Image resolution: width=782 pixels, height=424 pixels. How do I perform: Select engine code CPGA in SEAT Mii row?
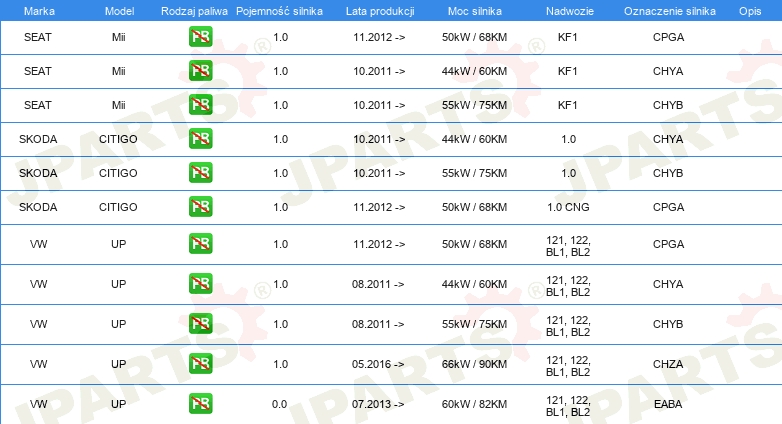coord(668,37)
